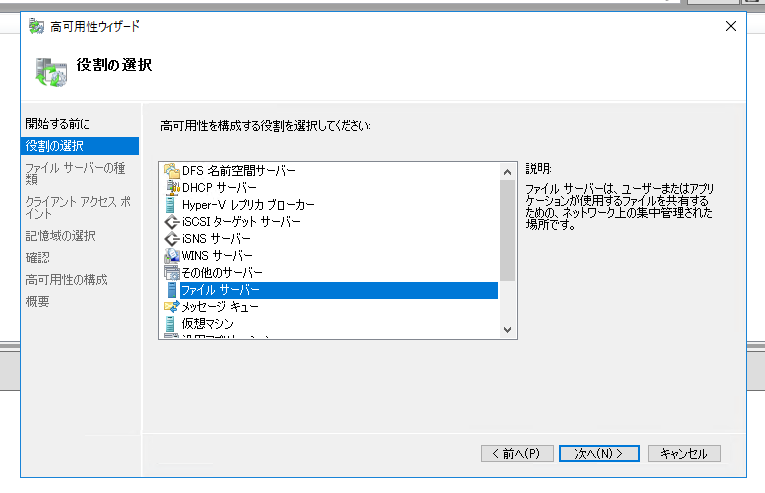This screenshot has height=493, width=765.
Task: Click the wizard icon in the title bar
Action: 36,26
